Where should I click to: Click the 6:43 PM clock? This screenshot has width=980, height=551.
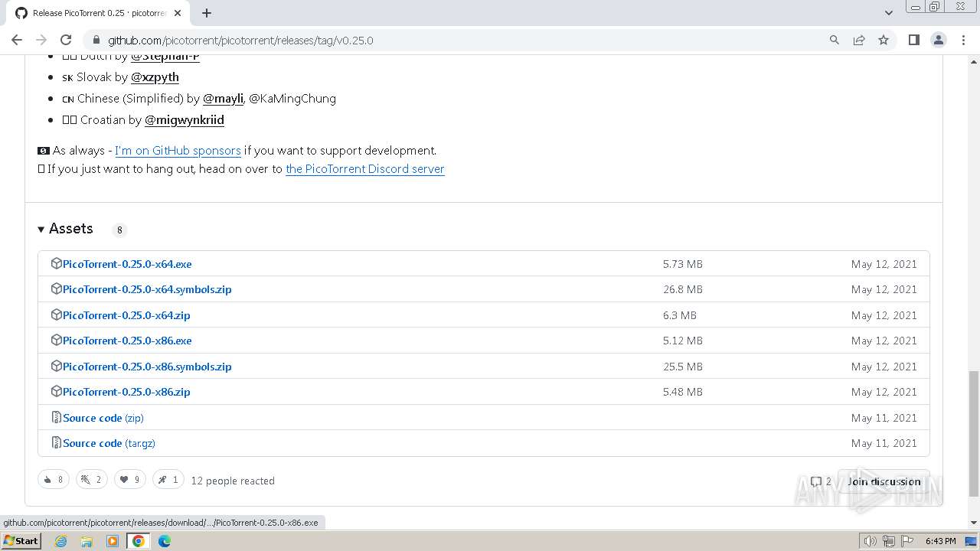click(940, 541)
